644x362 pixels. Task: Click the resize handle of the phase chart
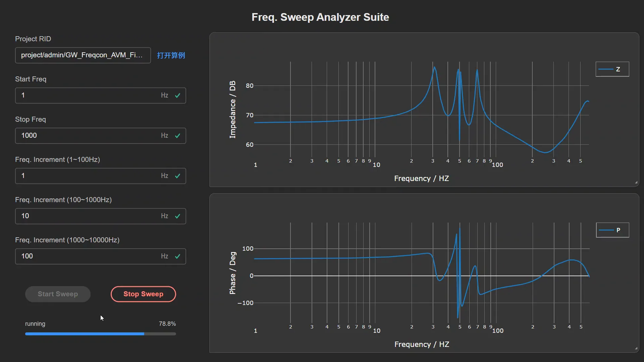(636, 349)
